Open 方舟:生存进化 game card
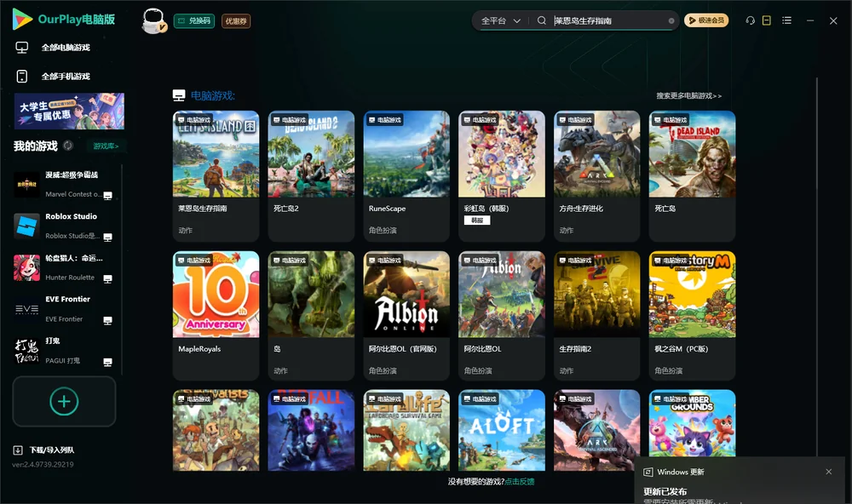 (596, 176)
